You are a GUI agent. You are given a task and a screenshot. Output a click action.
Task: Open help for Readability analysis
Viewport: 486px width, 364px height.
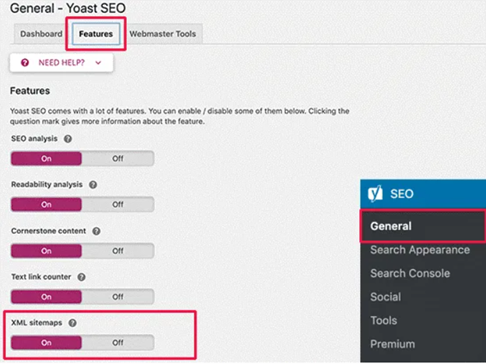tap(93, 185)
